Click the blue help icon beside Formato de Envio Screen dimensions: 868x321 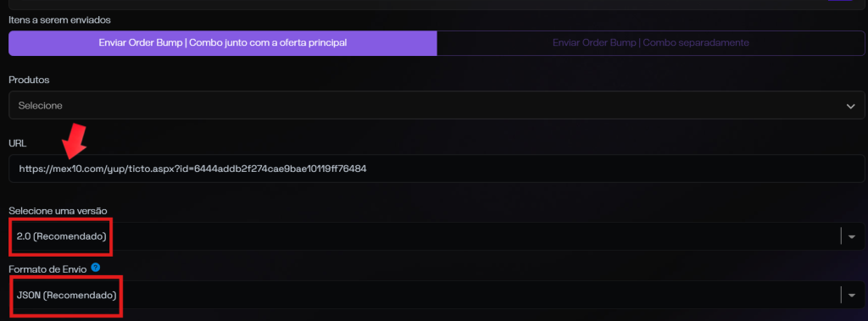96,268
